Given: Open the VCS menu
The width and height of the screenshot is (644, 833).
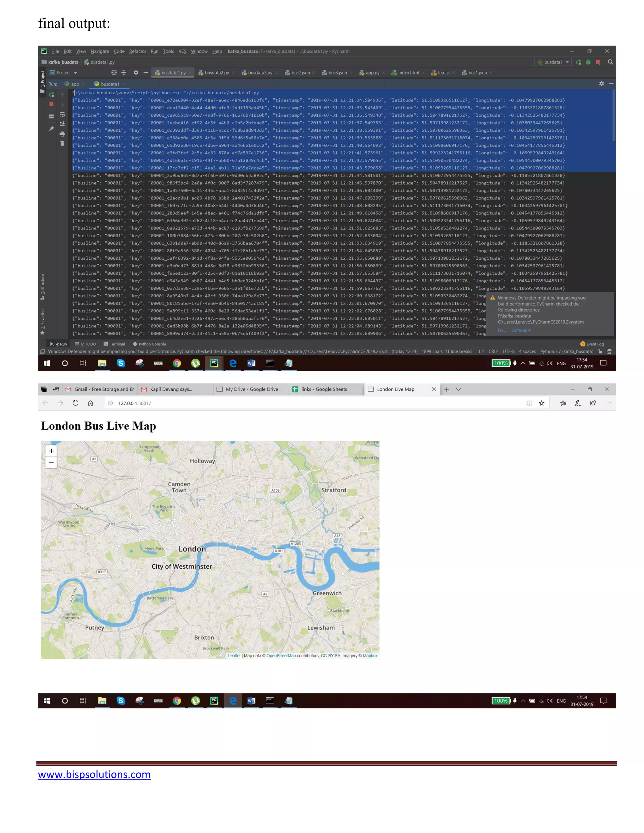Looking at the screenshot, I should pyautogui.click(x=182, y=51).
